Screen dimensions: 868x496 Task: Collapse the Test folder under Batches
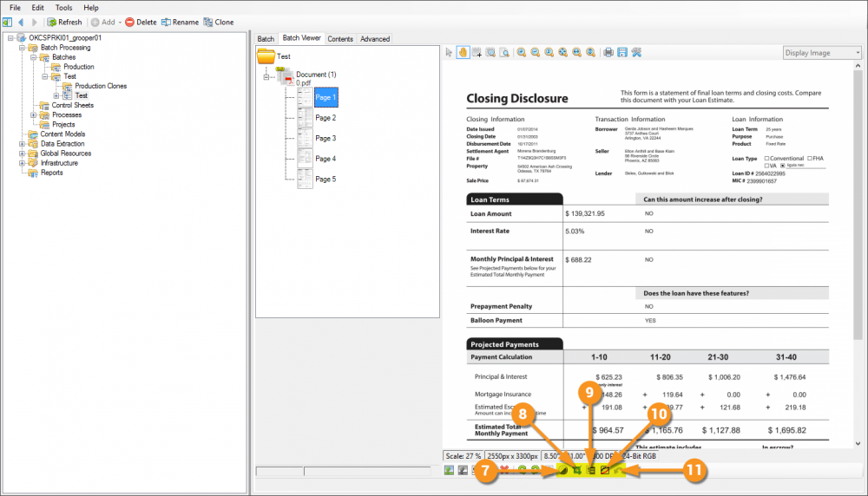[45, 76]
